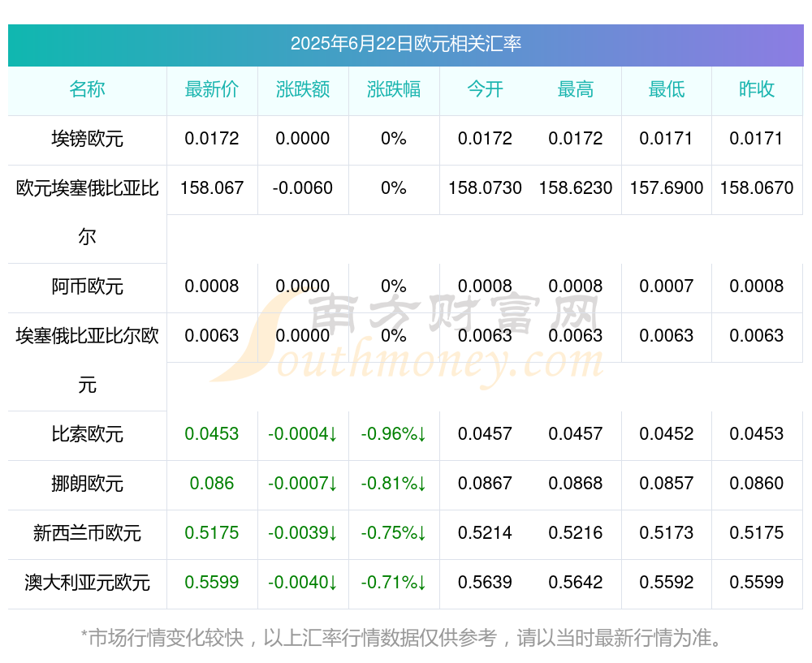Screen dimensions: 812x663
Task: Select the 涨跌额 column header
Action: point(303,89)
